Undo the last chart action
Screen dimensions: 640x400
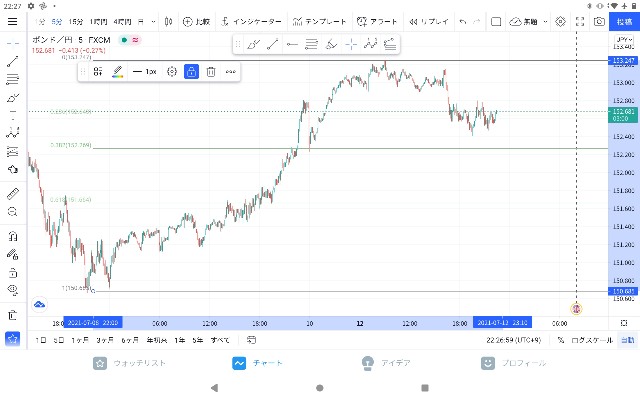tap(462, 22)
